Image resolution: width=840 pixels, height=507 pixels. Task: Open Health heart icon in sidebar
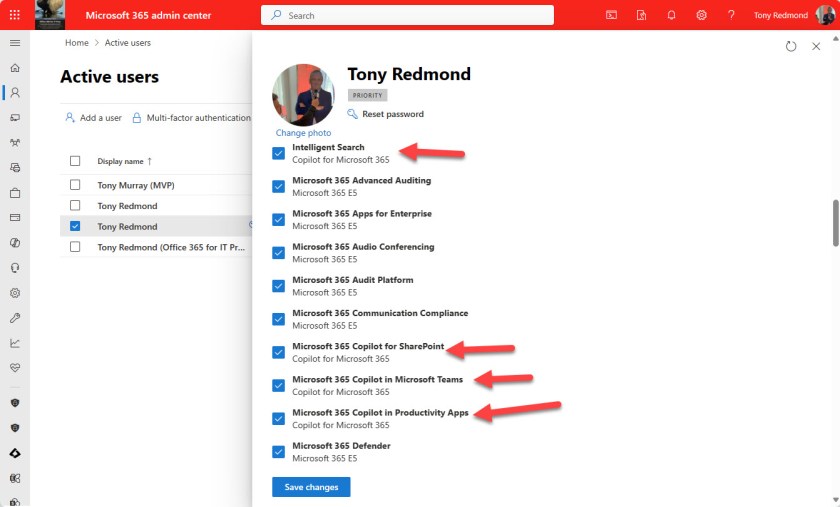click(x=15, y=368)
